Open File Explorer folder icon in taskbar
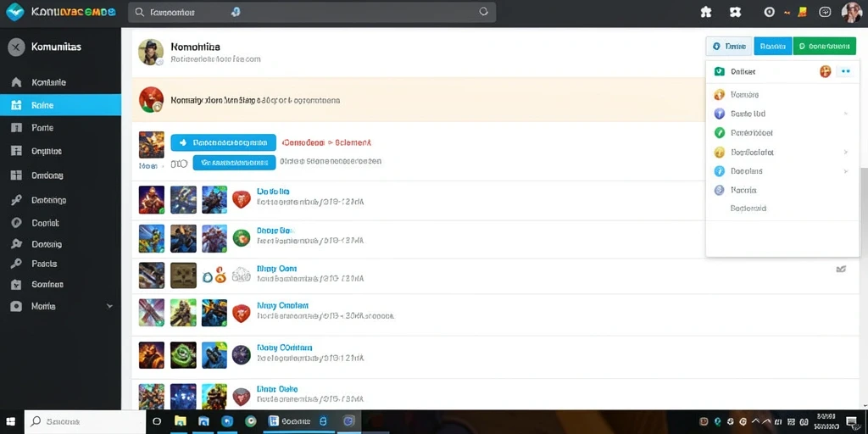 (180, 421)
